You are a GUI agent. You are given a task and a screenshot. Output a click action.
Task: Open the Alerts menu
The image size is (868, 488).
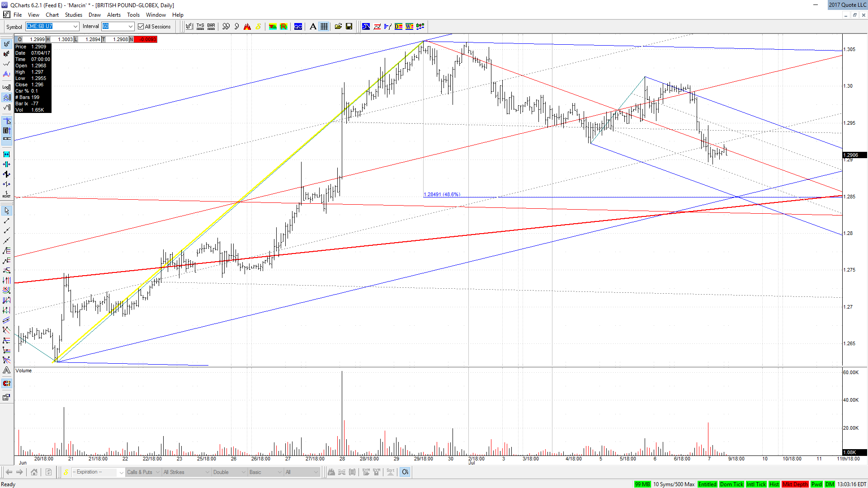coord(114,15)
